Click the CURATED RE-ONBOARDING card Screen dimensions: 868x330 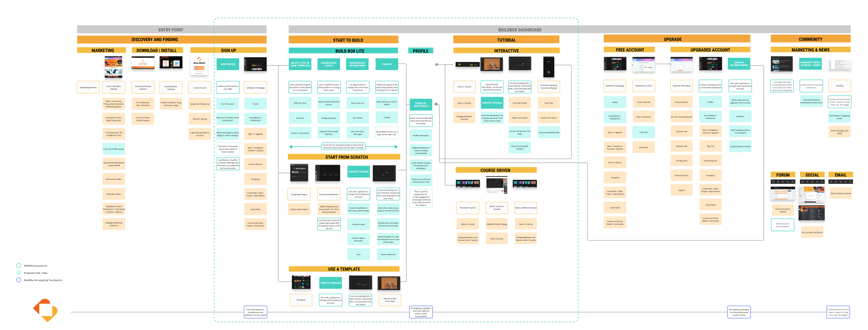[x=739, y=64]
